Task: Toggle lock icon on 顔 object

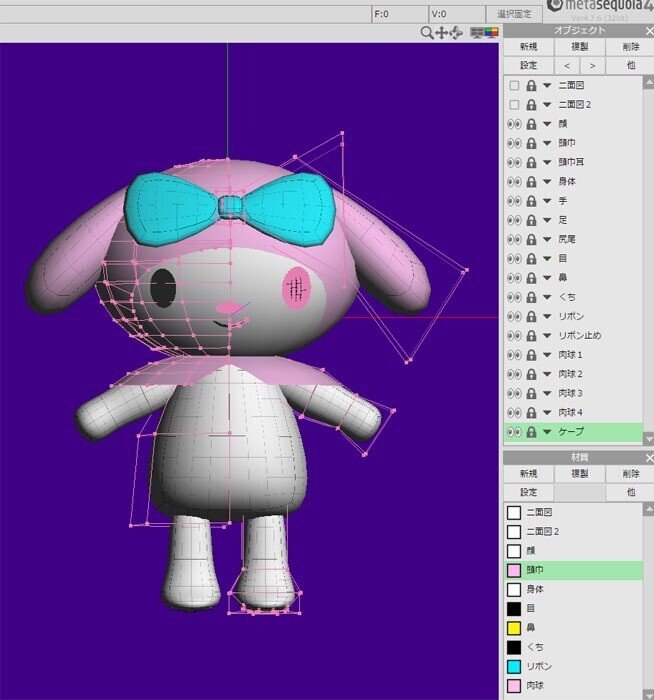Action: tap(531, 124)
